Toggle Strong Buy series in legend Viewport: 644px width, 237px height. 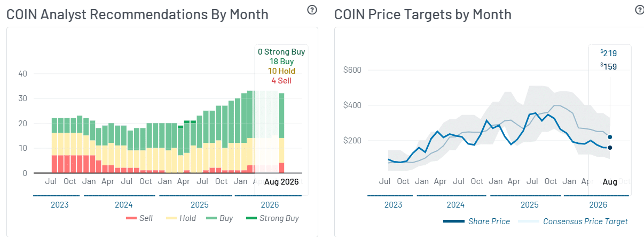(273, 218)
